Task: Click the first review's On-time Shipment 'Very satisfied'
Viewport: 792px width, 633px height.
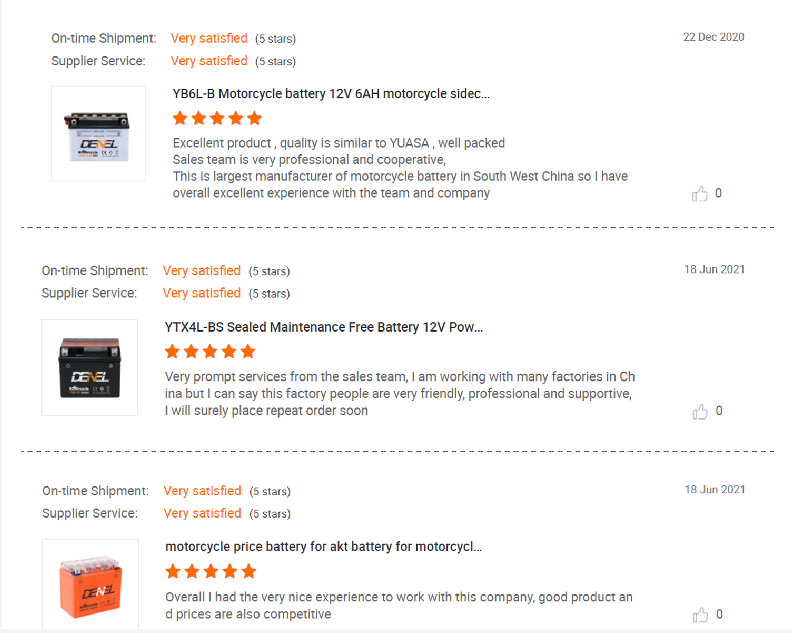Action: click(x=209, y=39)
